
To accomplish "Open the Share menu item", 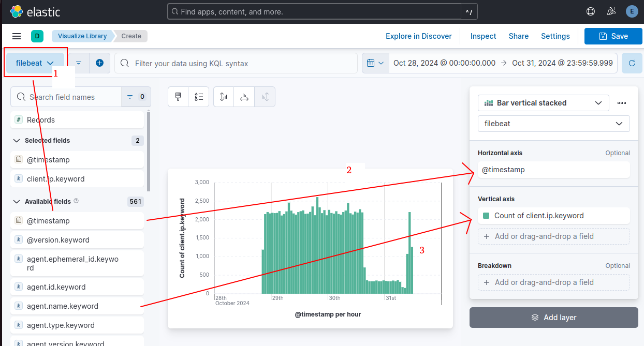I will (x=519, y=36).
